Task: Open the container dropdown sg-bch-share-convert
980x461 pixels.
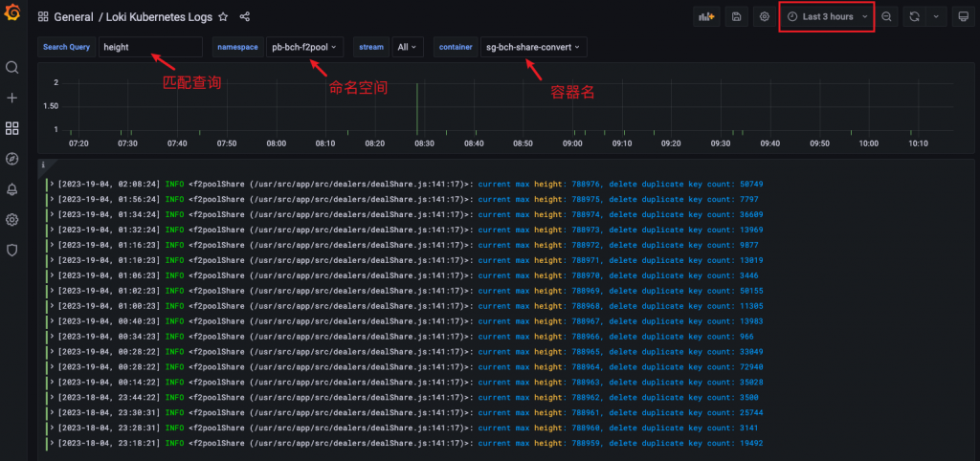Action: point(533,47)
